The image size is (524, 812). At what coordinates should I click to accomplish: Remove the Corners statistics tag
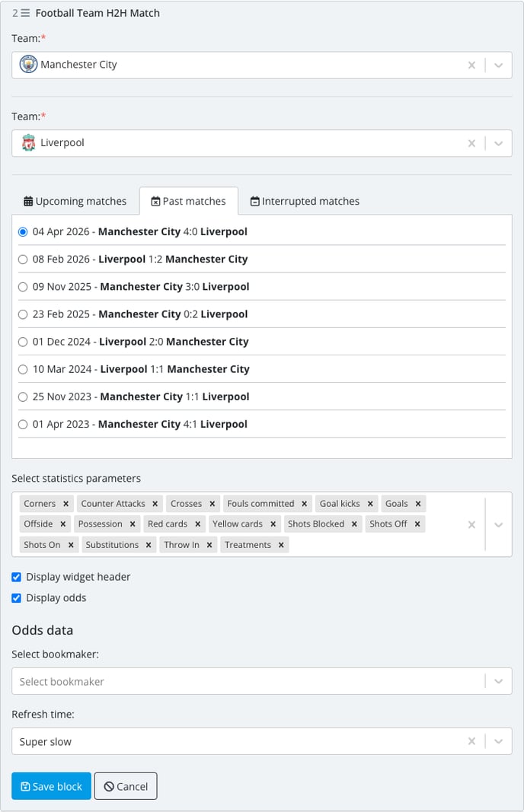(65, 504)
